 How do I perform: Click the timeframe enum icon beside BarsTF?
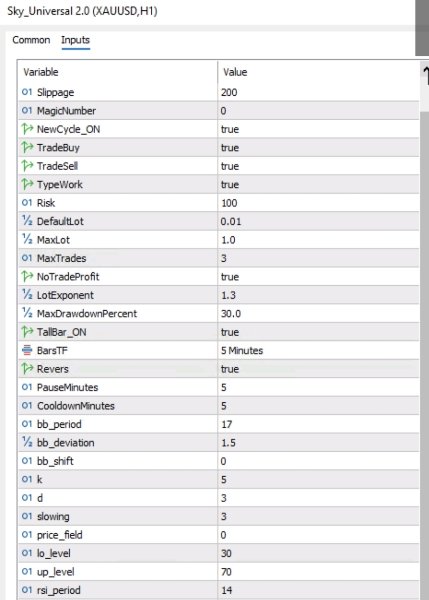27,350
